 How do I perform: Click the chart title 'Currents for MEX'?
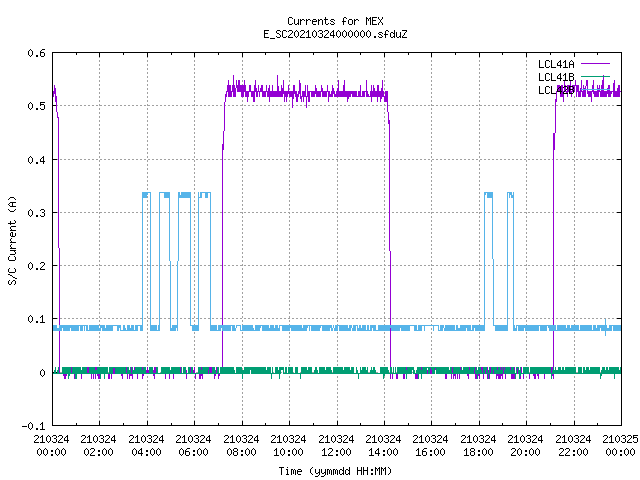(335, 21)
